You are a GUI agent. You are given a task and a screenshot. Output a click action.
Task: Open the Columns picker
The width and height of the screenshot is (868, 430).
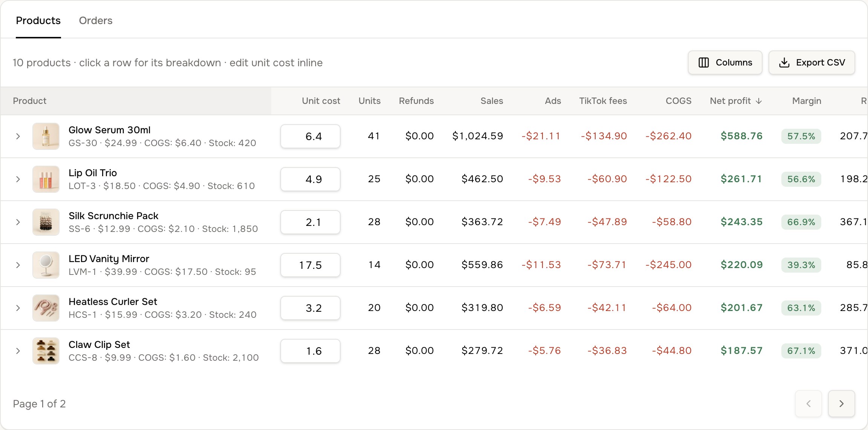point(725,63)
